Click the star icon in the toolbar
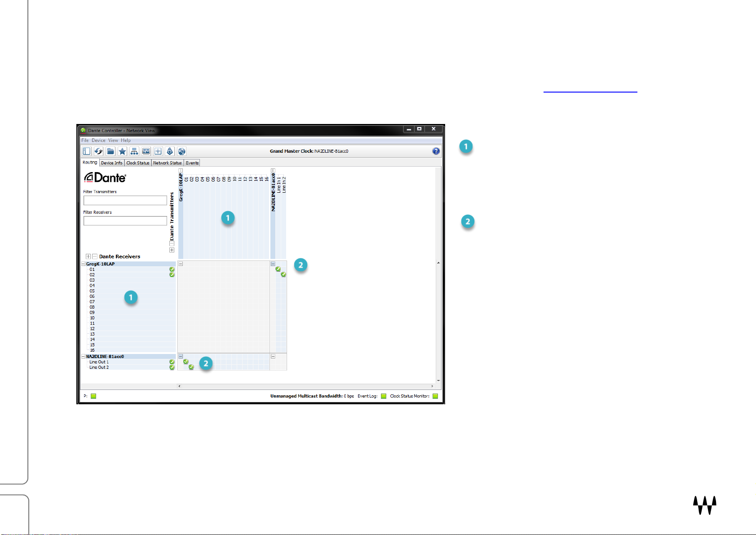 [x=122, y=151]
